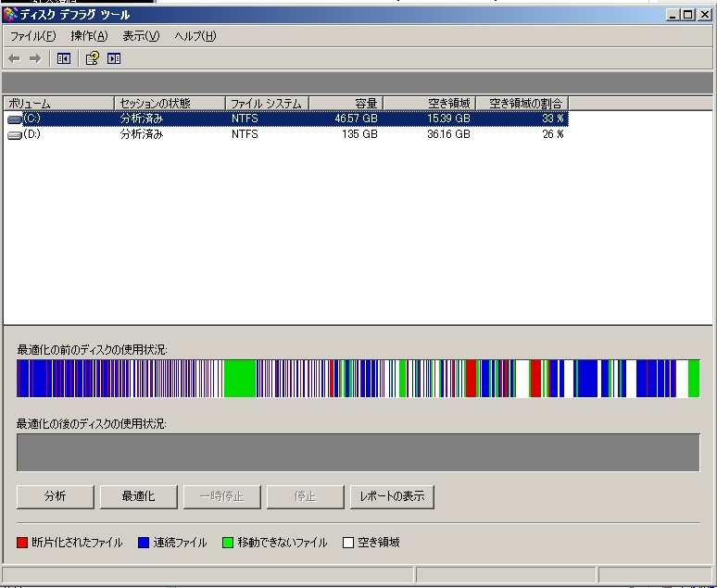Open the ヘルプ(H) menu
This screenshot has width=717, height=588.
(195, 36)
